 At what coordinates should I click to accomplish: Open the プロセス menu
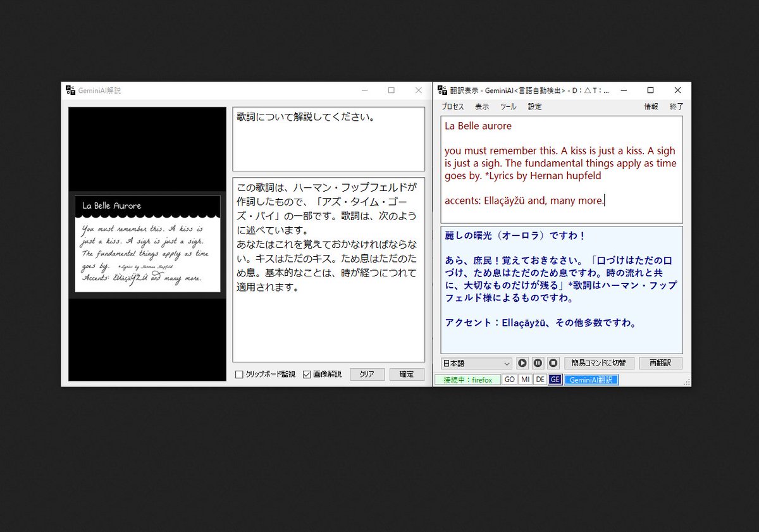point(452,106)
